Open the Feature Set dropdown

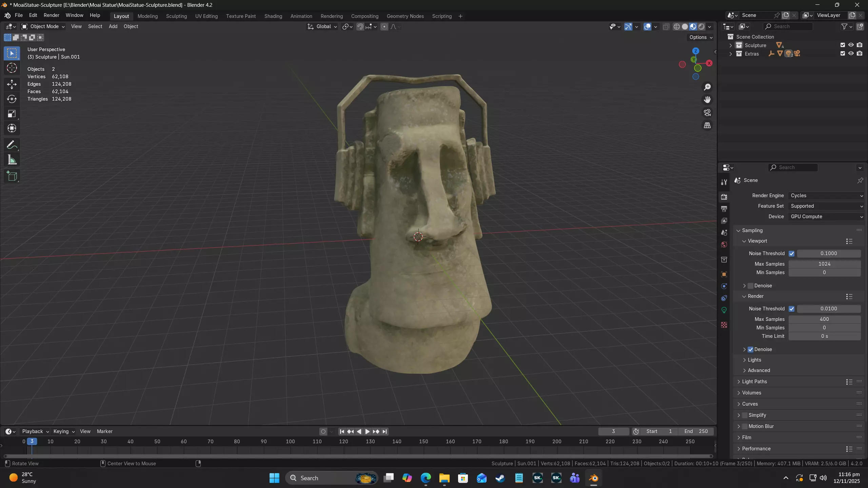[826, 206]
